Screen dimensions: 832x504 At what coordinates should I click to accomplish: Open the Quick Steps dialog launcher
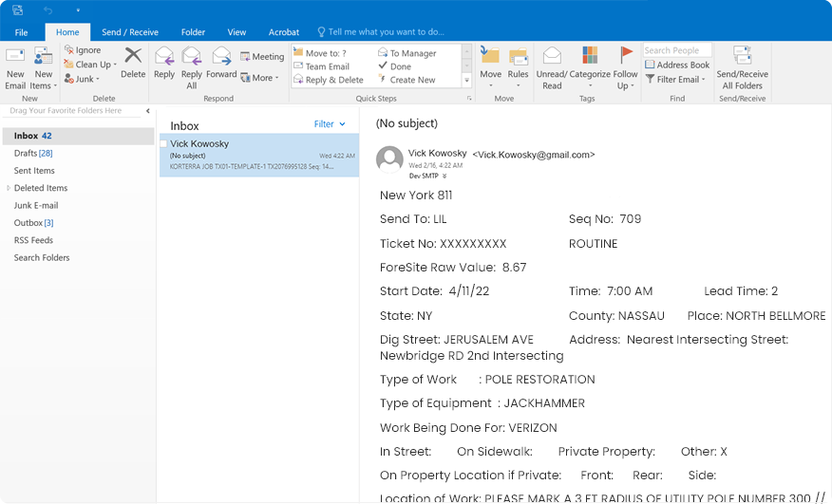coord(469,98)
